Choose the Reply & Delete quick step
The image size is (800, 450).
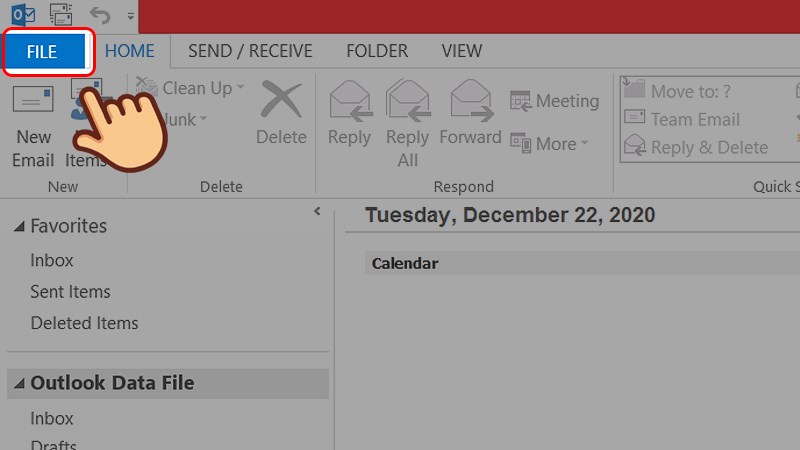[x=695, y=147]
